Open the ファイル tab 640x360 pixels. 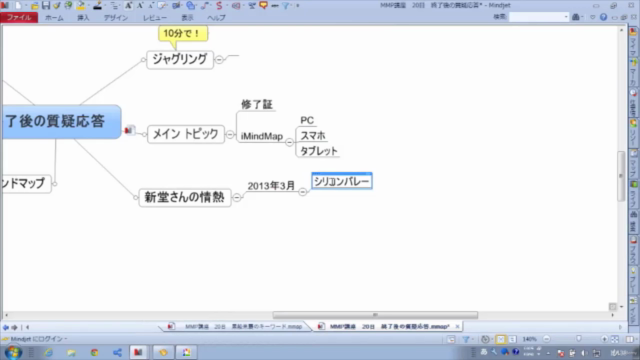pos(19,18)
